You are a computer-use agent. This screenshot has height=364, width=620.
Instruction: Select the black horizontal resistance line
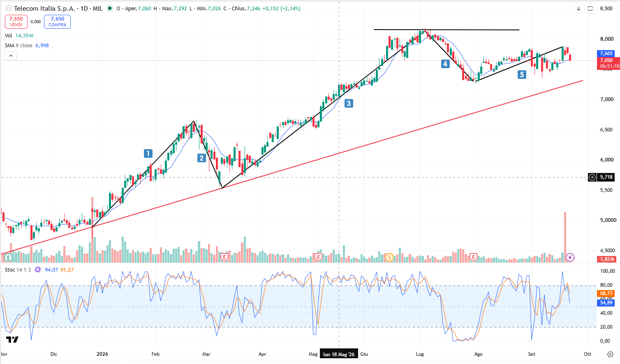pos(446,30)
